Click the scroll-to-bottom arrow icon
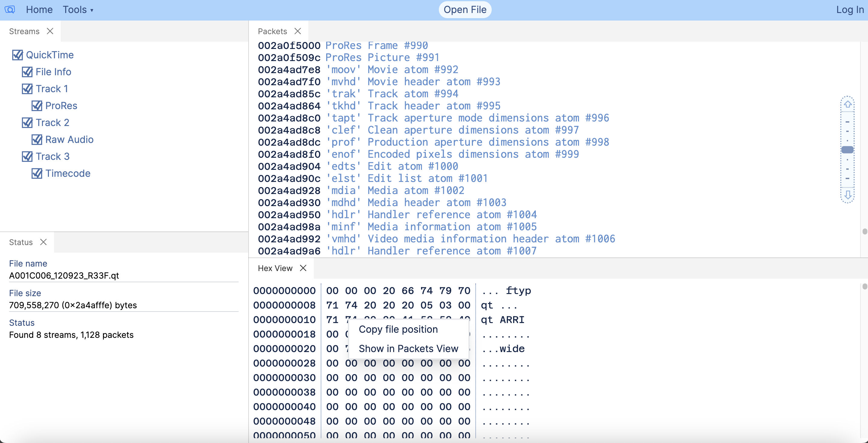 848,195
